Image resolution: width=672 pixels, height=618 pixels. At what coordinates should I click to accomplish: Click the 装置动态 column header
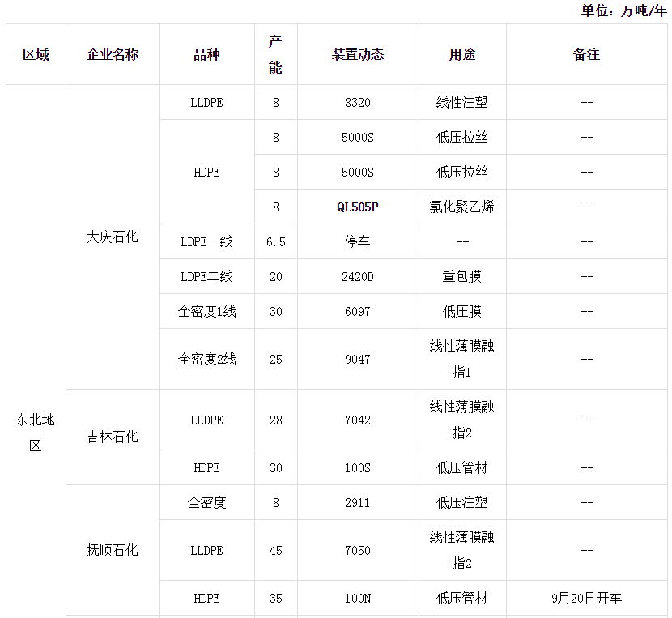click(358, 54)
